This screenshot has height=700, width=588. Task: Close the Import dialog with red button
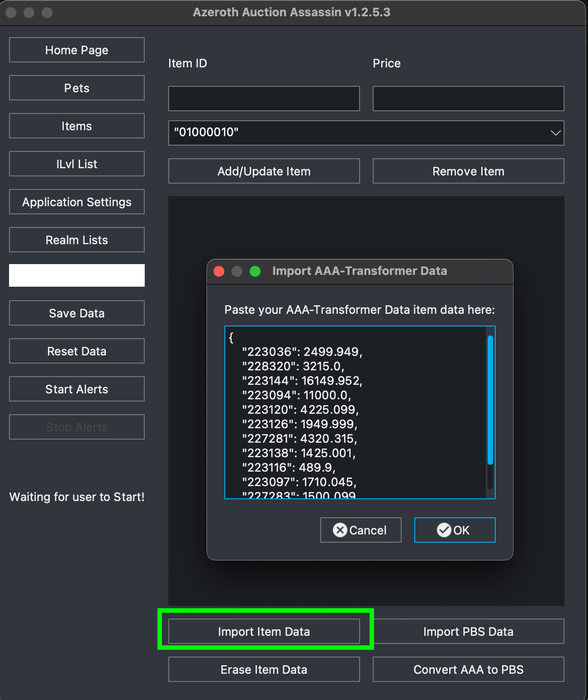[219, 271]
